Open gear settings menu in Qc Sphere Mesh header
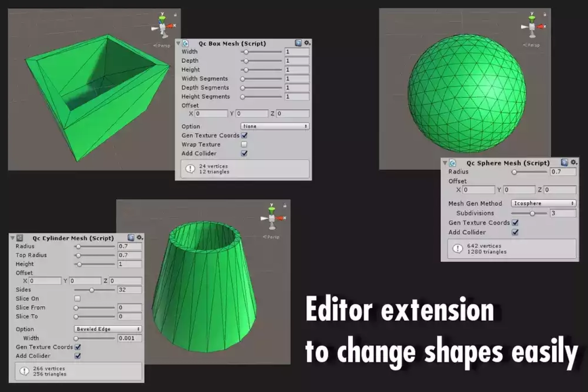This screenshot has height=392, width=588. pyautogui.click(x=574, y=162)
